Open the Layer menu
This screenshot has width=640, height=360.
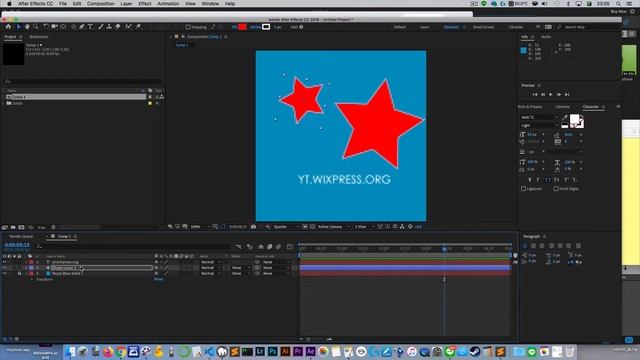[126, 4]
